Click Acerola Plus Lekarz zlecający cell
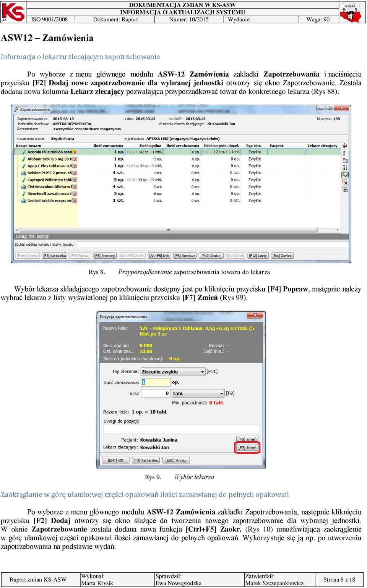Viewport: 367px width, 588px height. pyautogui.click(x=323, y=152)
